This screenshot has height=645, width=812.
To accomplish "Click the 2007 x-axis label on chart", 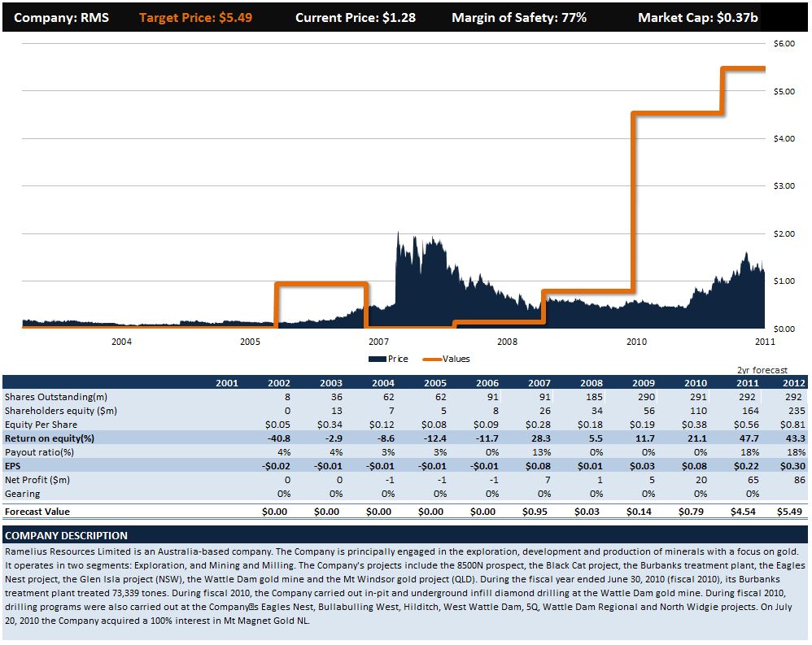I will click(378, 342).
